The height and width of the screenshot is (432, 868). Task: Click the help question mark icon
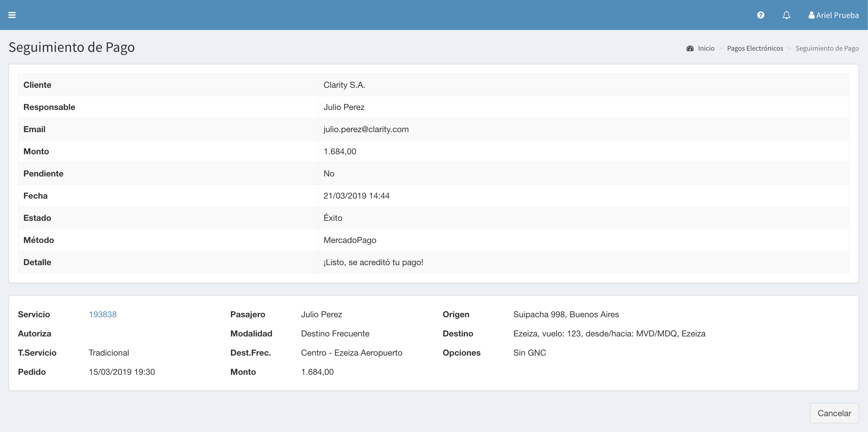(x=760, y=15)
